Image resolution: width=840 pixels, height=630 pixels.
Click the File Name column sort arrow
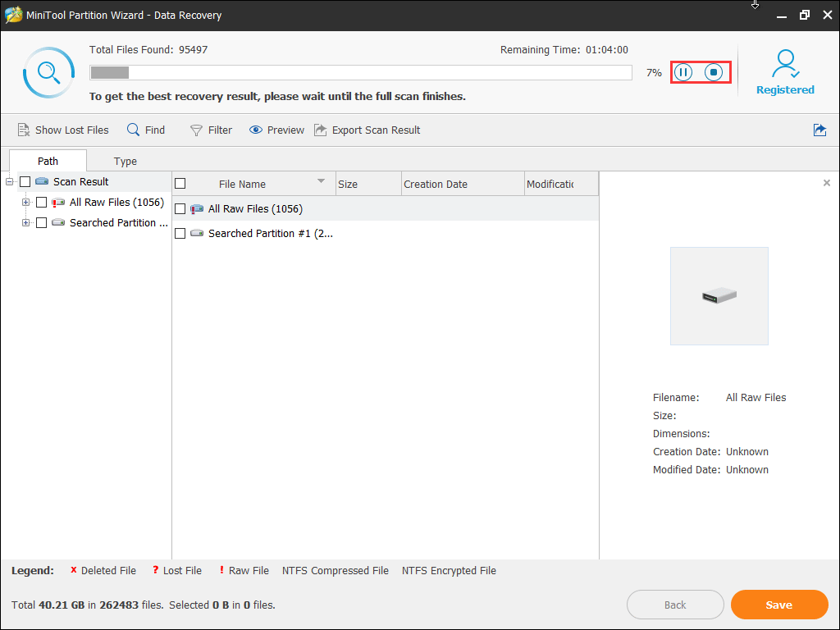coord(321,181)
